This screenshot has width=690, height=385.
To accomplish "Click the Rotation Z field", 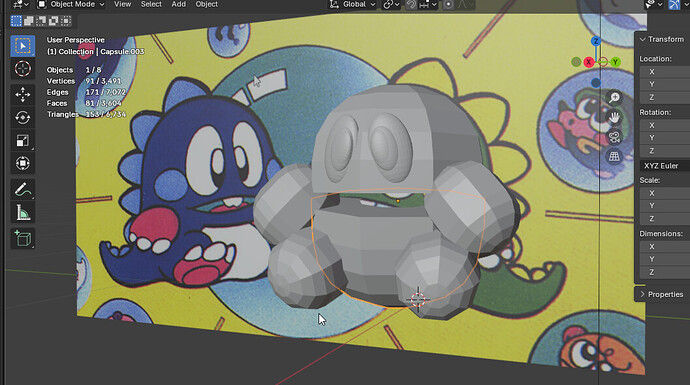I will click(x=664, y=151).
